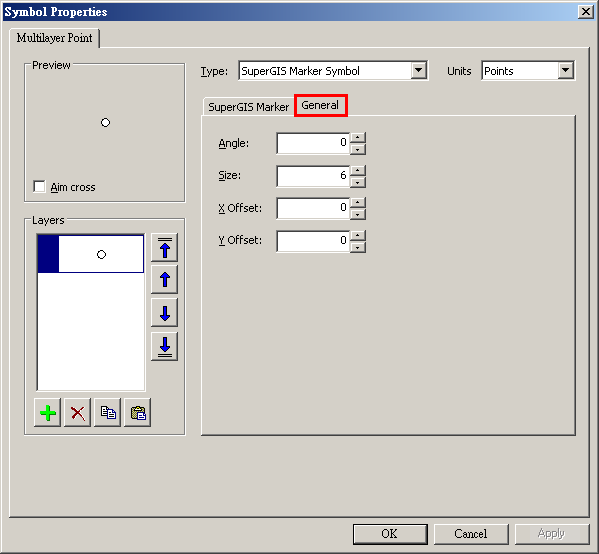
Task: Add a new layer with green plus
Action: click(x=47, y=413)
